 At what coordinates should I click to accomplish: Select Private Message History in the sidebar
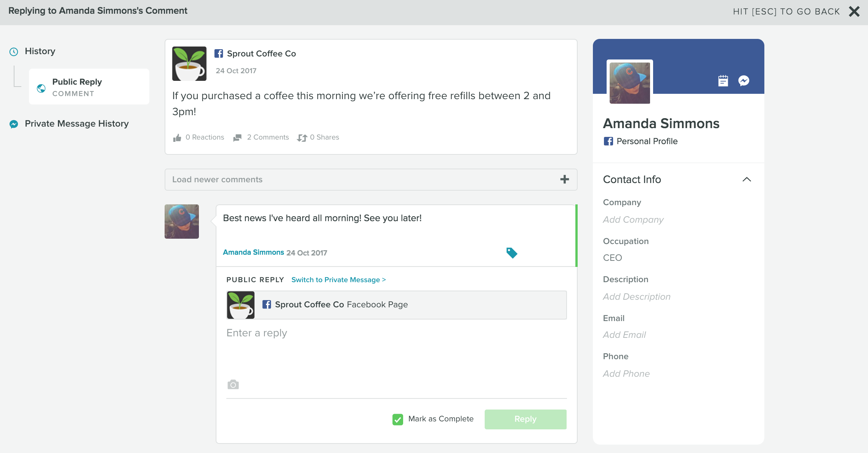[77, 124]
